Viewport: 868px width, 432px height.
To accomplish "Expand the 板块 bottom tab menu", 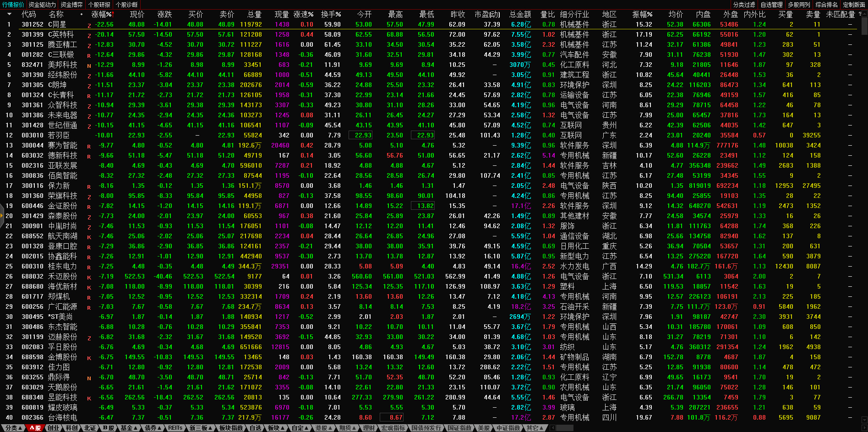I will (x=276, y=428).
